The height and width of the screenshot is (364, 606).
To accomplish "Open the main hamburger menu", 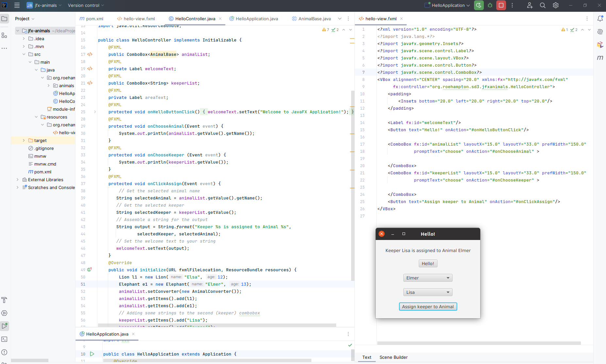I will tap(17, 5).
